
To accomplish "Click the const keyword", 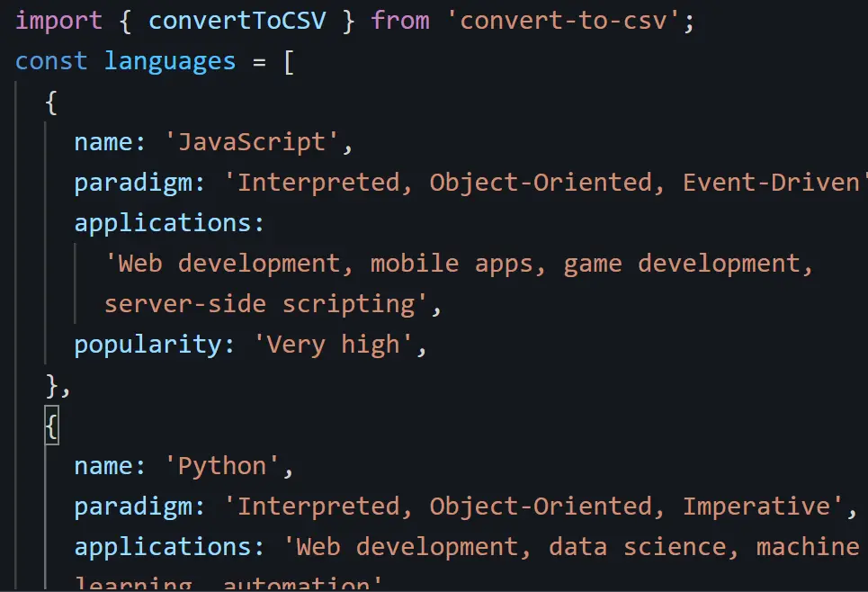I will coord(50,61).
